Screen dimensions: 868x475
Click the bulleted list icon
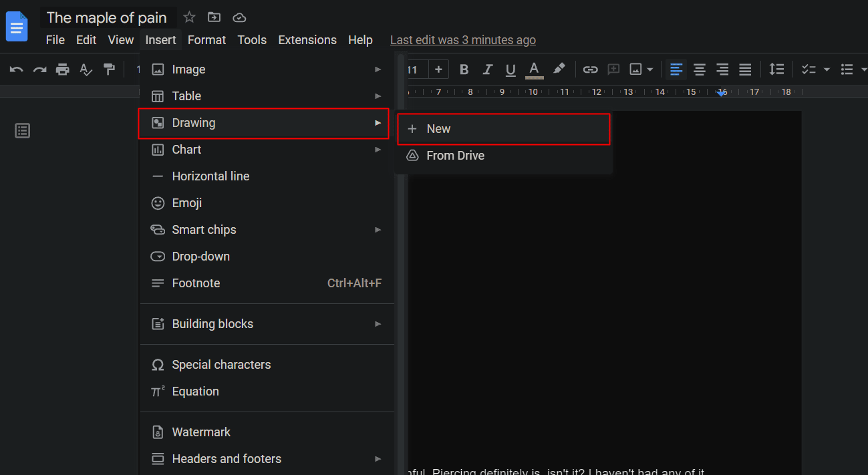tap(847, 69)
